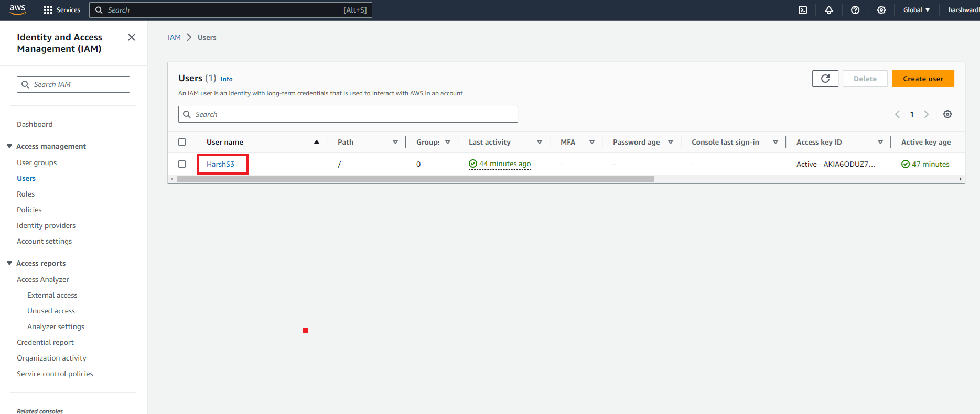The image size is (980, 414).
Task: Open the settings gear in the top bar
Action: pos(881,10)
